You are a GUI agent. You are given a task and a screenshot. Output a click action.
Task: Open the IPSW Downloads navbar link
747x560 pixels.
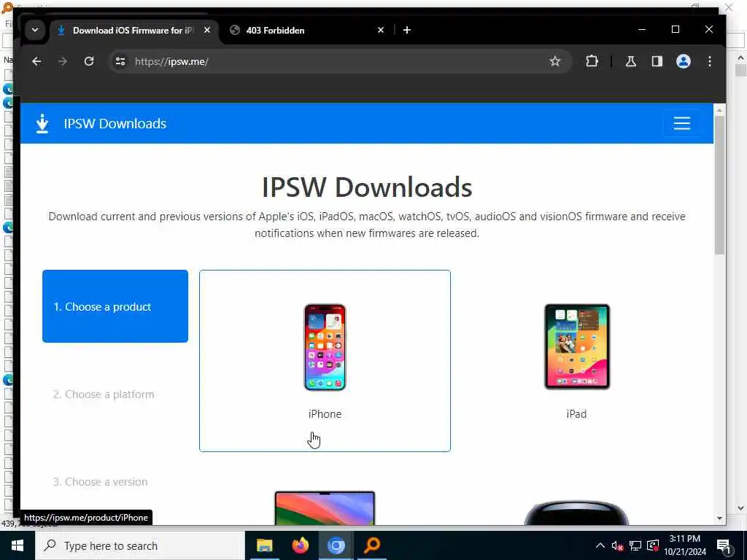tap(115, 124)
